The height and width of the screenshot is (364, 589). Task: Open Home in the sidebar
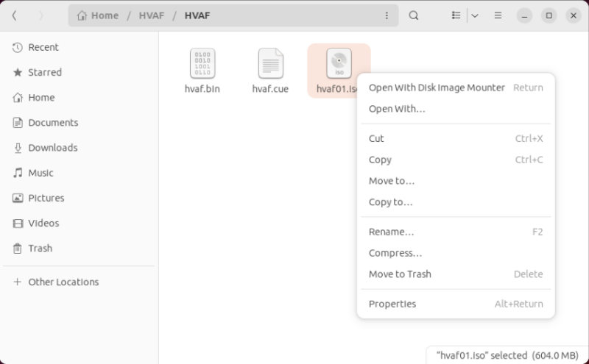click(x=79, y=98)
